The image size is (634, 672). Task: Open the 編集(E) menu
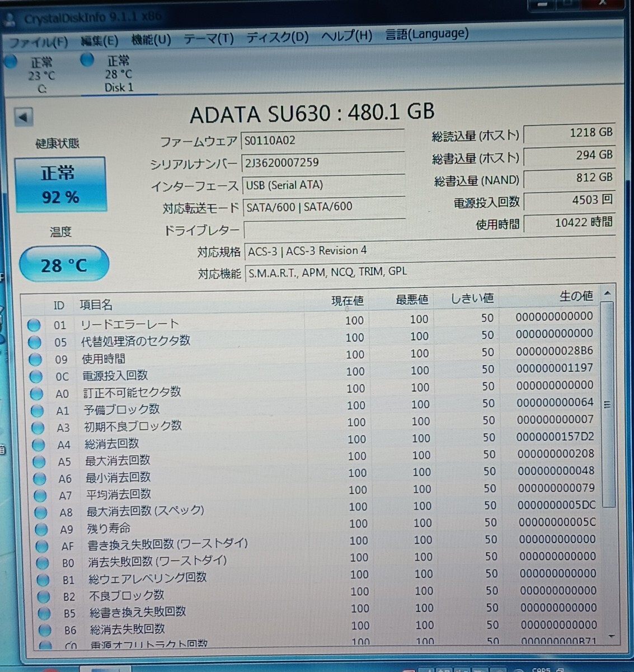(99, 40)
